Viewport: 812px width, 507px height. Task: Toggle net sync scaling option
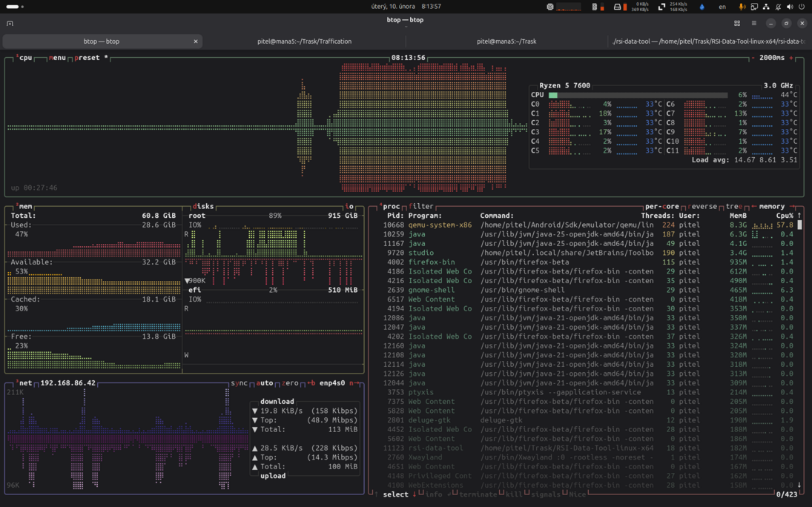[240, 382]
